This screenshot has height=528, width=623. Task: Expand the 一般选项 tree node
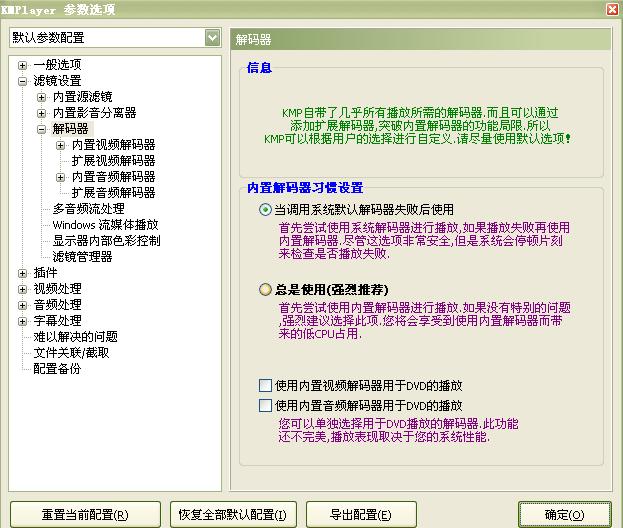coord(23,66)
